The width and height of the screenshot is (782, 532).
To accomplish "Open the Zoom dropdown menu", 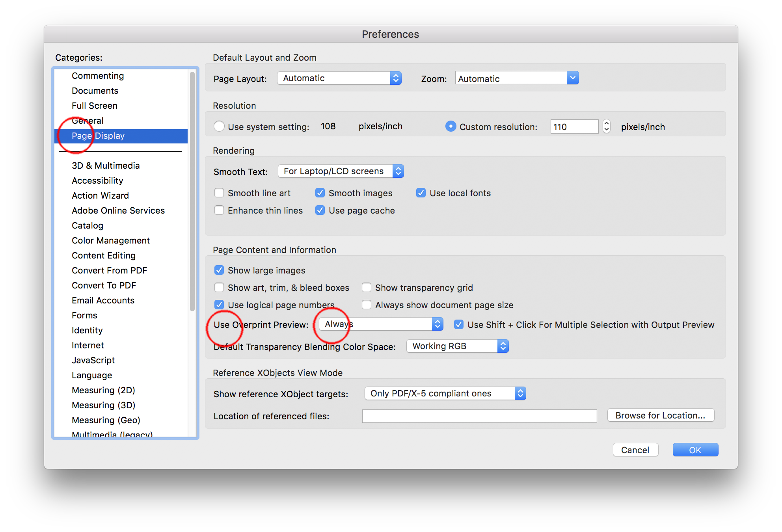I will pos(516,78).
